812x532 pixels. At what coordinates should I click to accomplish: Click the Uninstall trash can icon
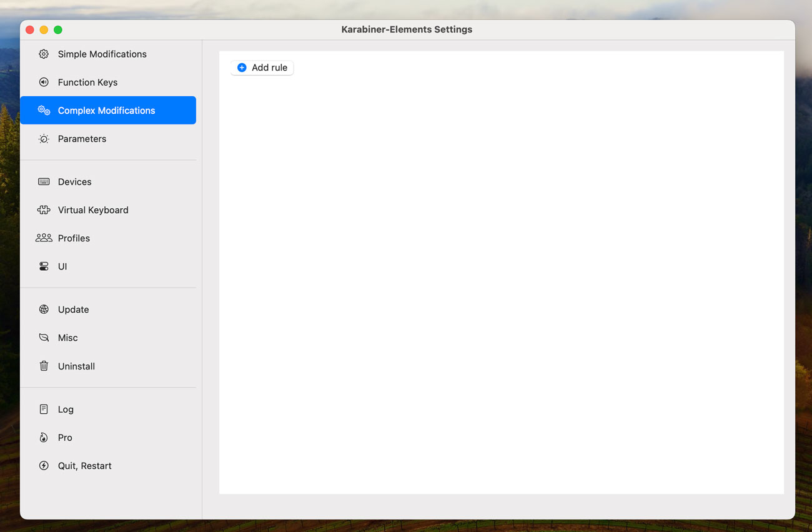point(44,366)
